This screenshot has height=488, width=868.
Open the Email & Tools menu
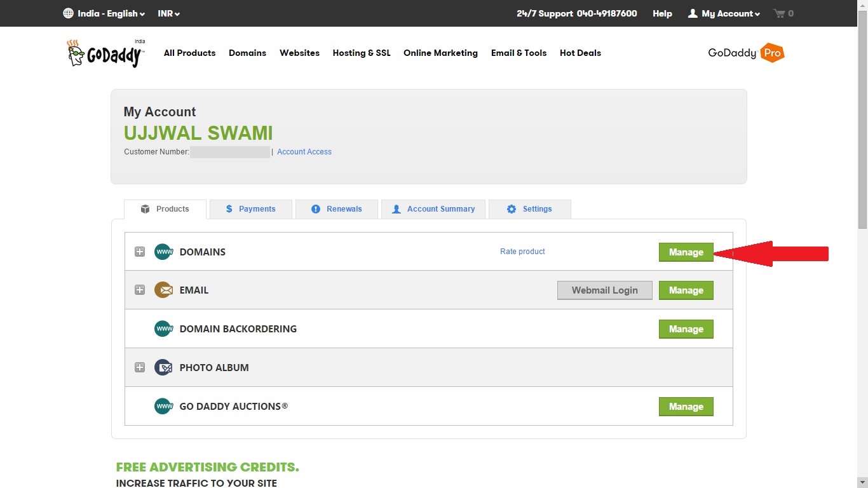(x=519, y=53)
